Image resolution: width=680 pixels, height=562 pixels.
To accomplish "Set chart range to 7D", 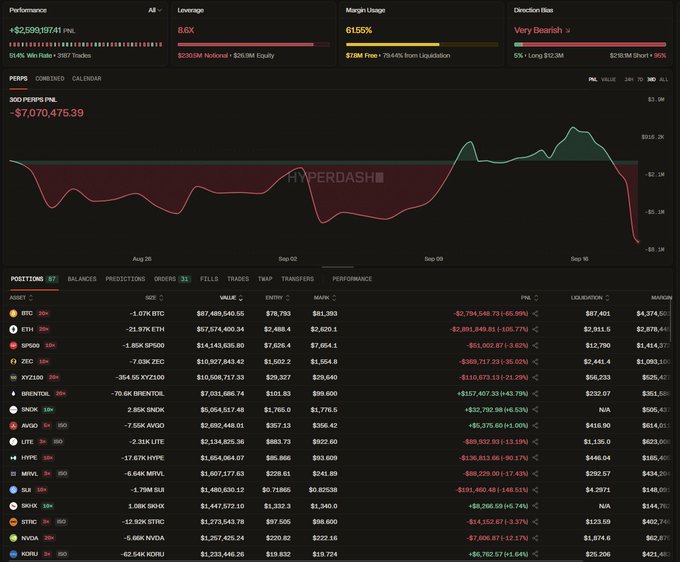I will [x=640, y=79].
